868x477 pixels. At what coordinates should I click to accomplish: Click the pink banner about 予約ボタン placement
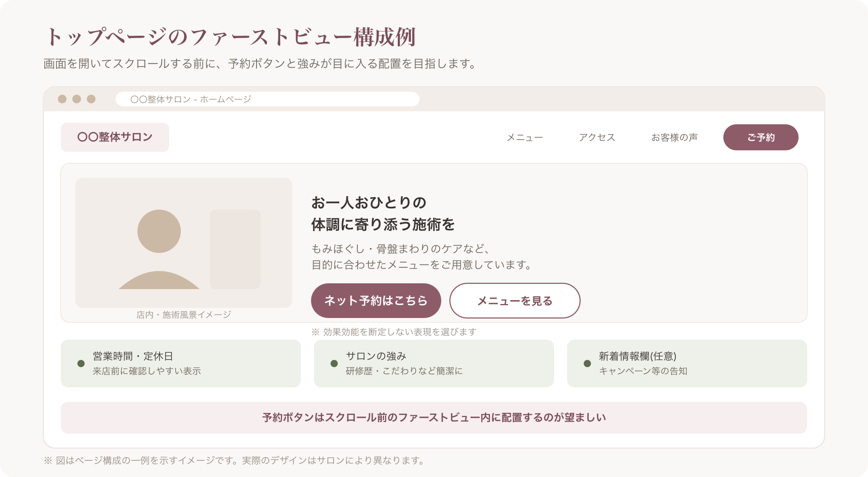tap(434, 418)
